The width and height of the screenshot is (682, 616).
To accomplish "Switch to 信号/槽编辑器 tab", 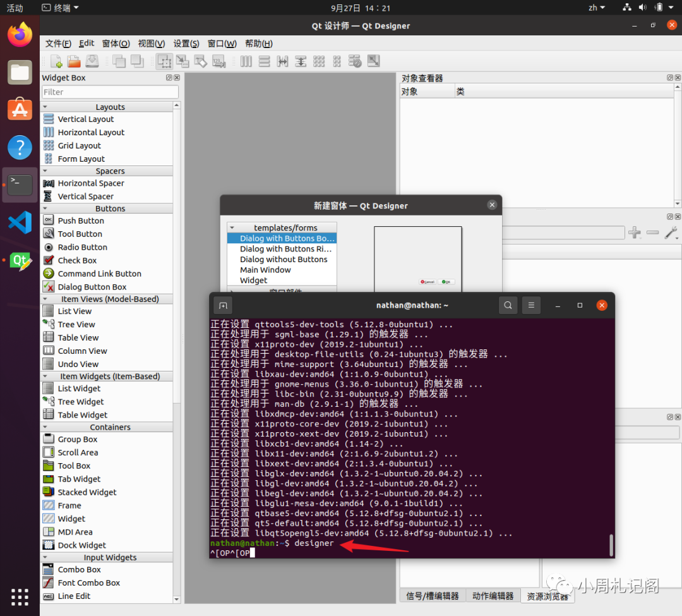I will coord(433,596).
